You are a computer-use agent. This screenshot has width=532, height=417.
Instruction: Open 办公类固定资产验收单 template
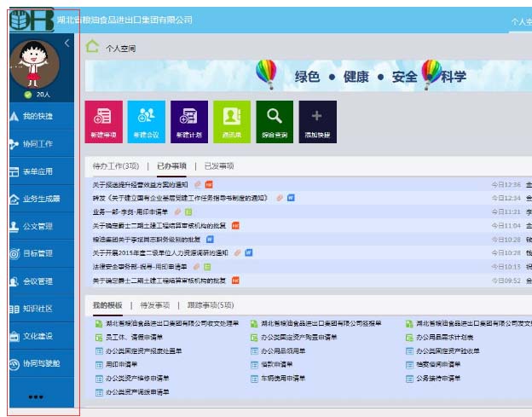click(x=448, y=350)
